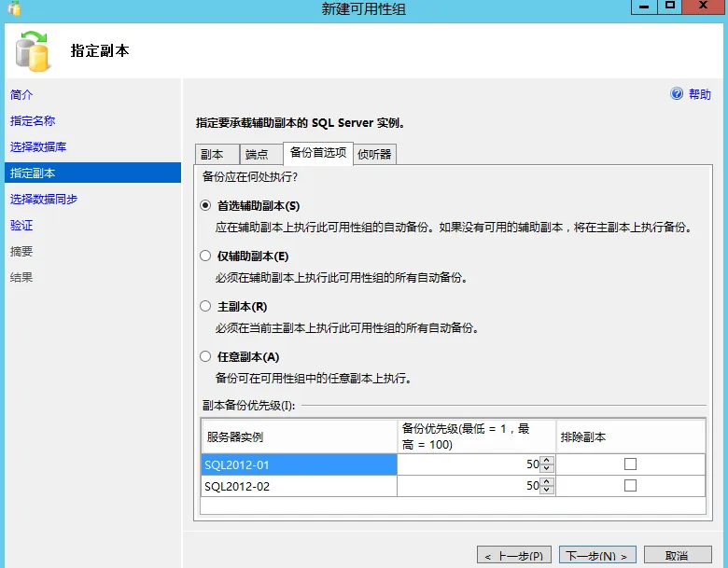Open the 侦听器 tab

pos(374,155)
